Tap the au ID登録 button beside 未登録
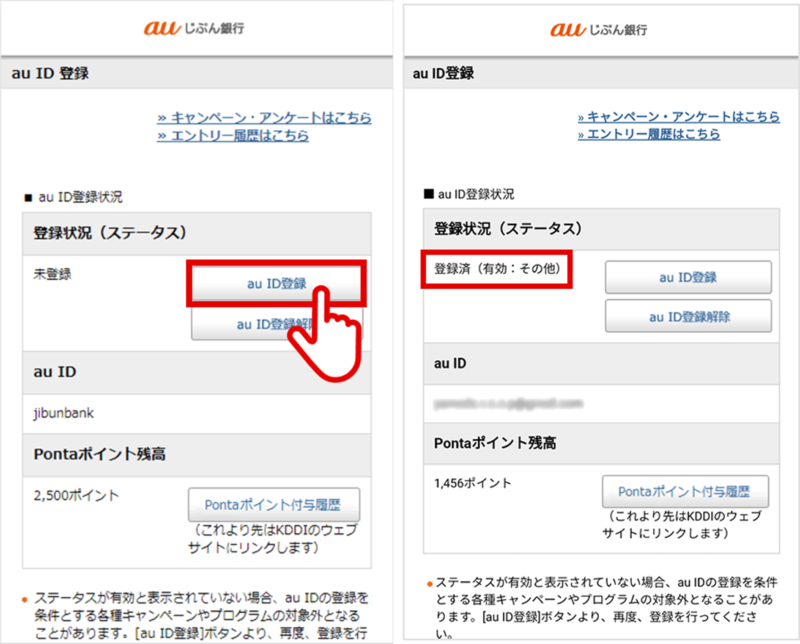Image resolution: width=800 pixels, height=644 pixels. tap(277, 283)
